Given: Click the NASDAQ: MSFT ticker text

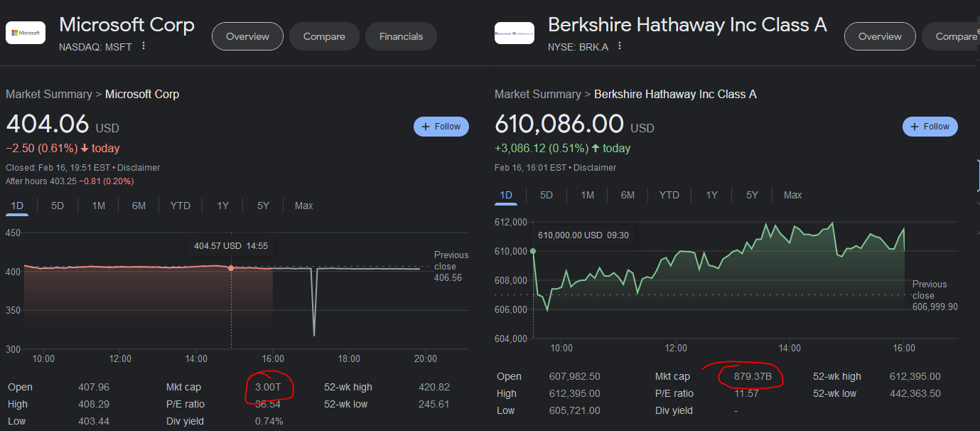Looking at the screenshot, I should (95, 47).
